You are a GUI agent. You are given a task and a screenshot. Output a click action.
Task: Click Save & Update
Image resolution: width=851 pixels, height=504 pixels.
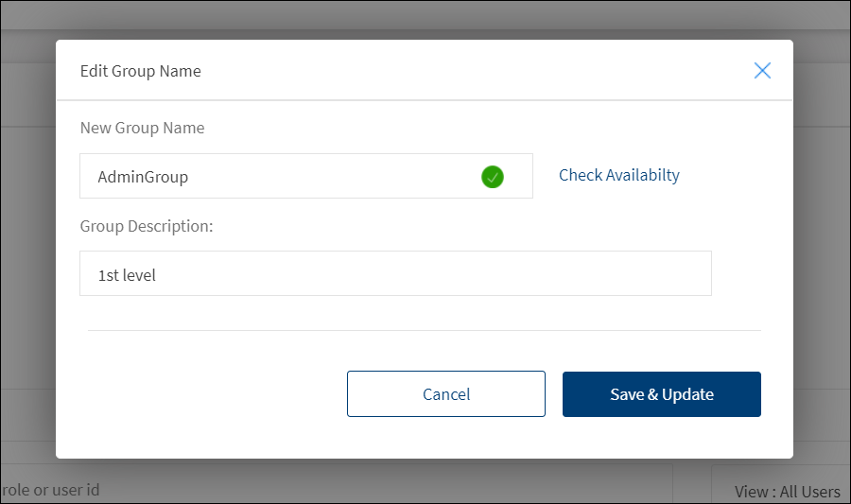pos(661,394)
